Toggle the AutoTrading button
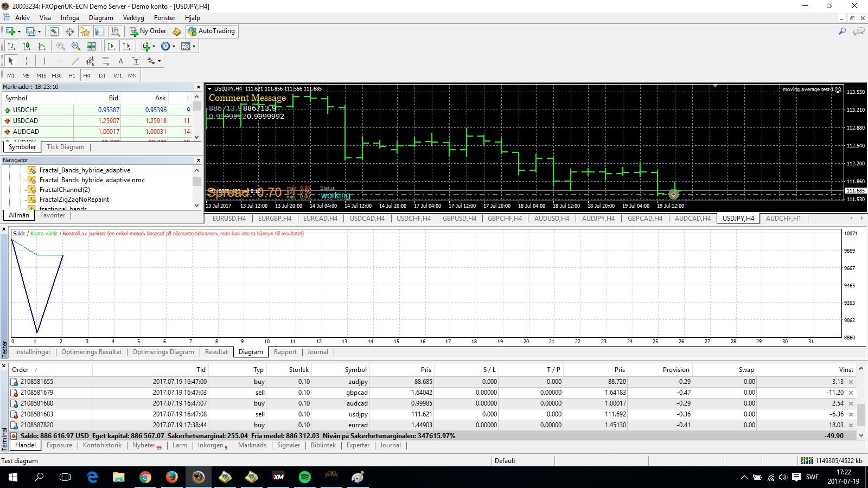Screen dimensions: 868x488 pos(212,31)
